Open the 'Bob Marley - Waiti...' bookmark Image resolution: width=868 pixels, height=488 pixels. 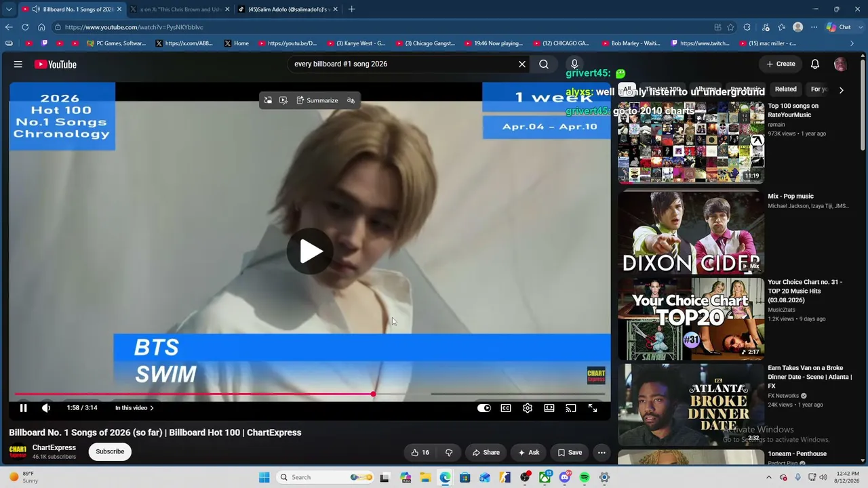click(630, 43)
